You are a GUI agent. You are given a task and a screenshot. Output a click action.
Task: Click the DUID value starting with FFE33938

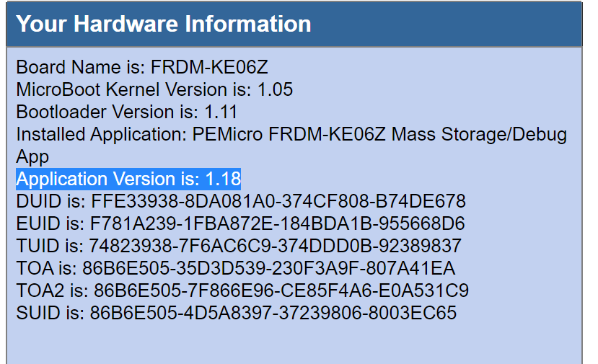278,201
